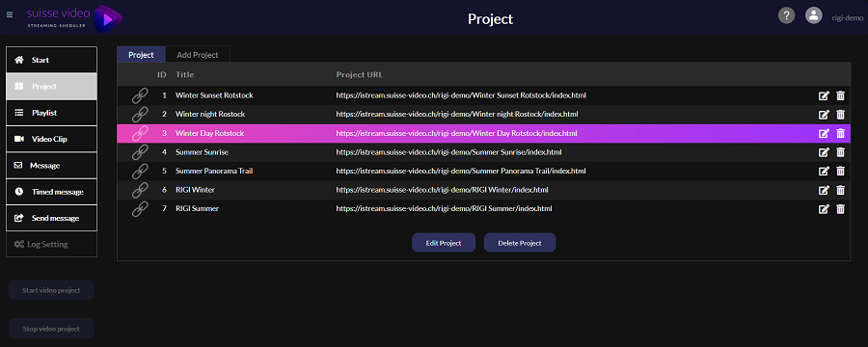Open the help question mark icon
Image resolution: width=868 pixels, height=347 pixels.
point(786,15)
